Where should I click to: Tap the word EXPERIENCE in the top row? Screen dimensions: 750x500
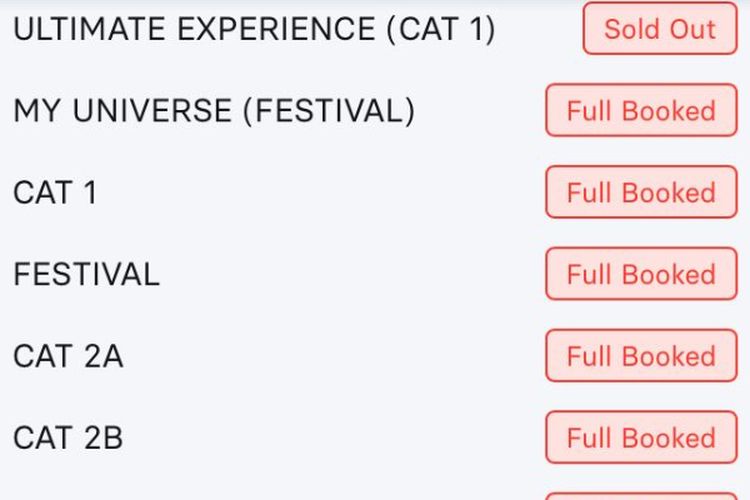276,29
